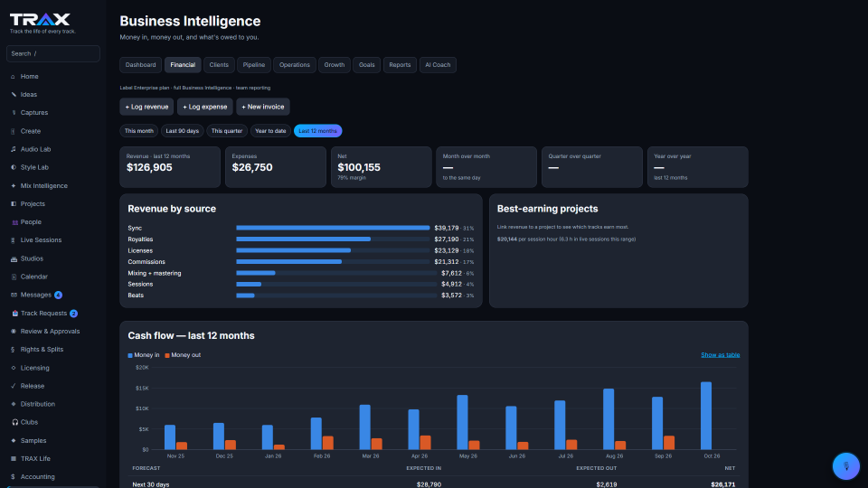Open the Pipeline tab

click(x=253, y=65)
